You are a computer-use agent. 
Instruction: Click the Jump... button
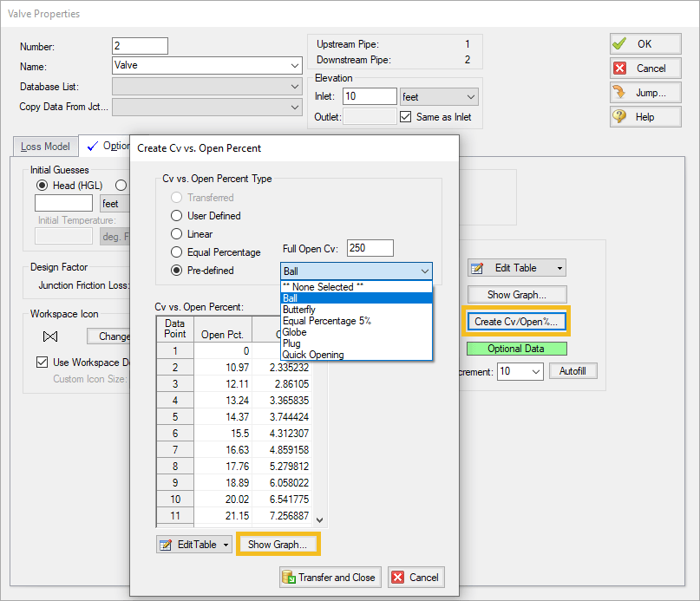coord(645,93)
